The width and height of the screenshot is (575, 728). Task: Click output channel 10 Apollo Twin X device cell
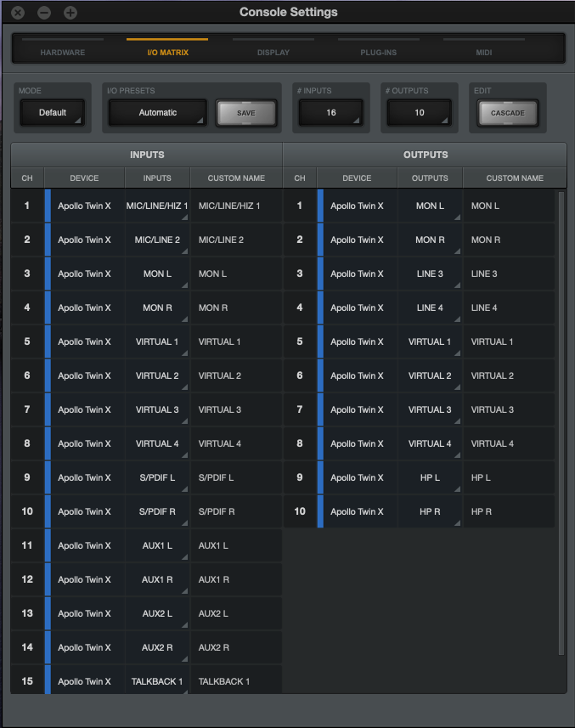coord(357,511)
